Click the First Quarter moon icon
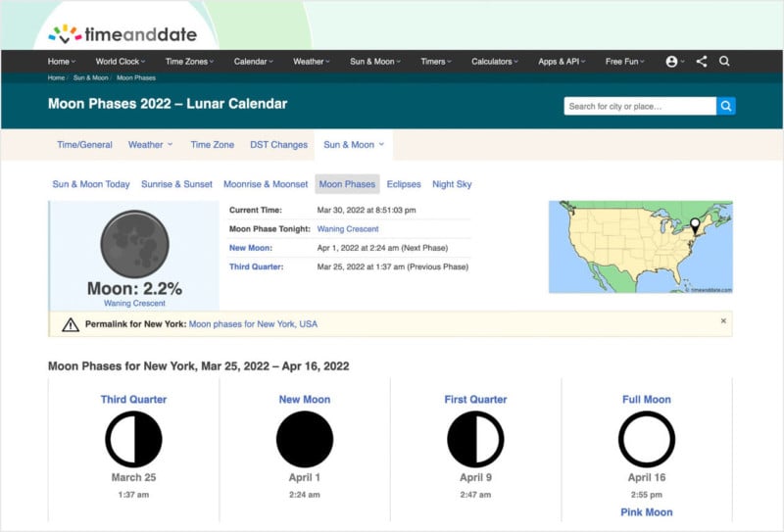The image size is (784, 532). [475, 439]
